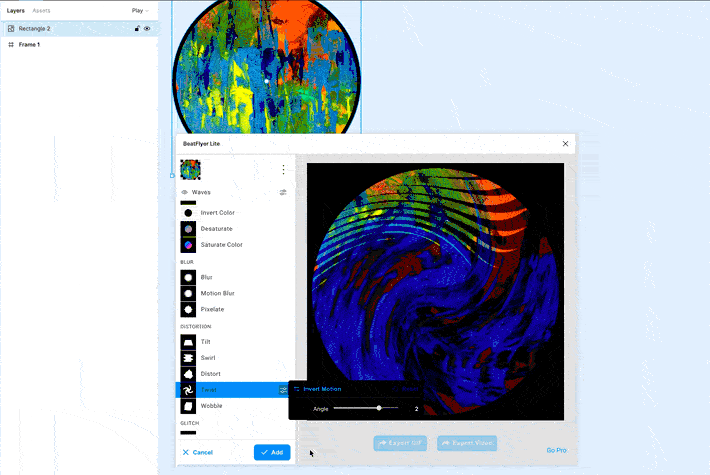710x475 pixels.
Task: Click the Angle slider handle
Action: [x=379, y=408]
